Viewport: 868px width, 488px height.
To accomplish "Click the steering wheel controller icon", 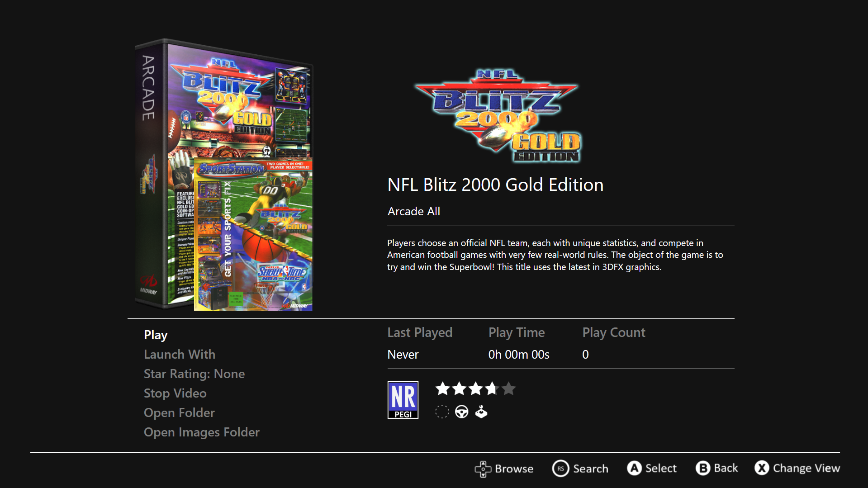I will point(461,412).
